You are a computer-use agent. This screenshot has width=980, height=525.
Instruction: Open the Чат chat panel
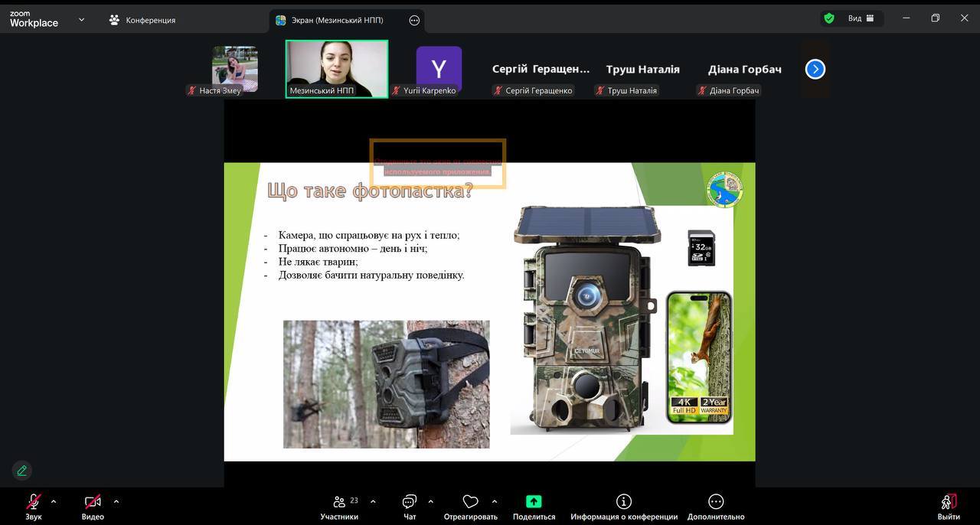(410, 503)
